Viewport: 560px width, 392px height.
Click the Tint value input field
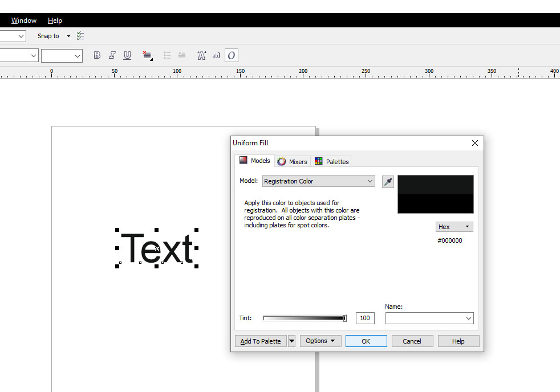(365, 318)
